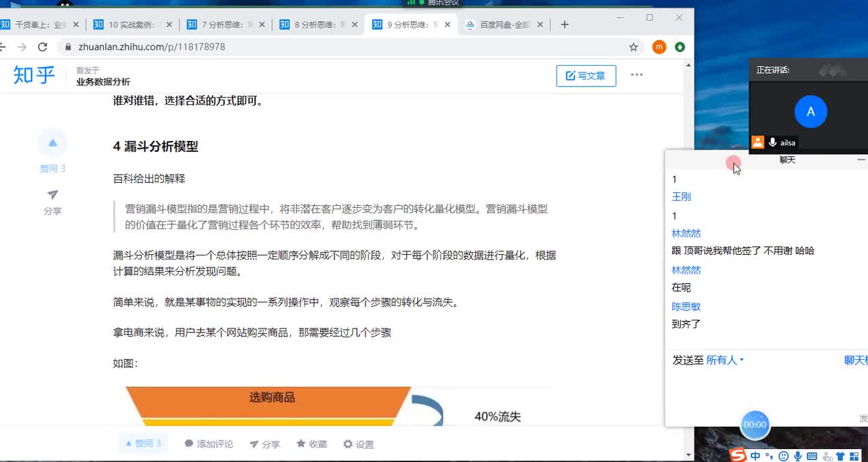The width and height of the screenshot is (868, 462).
Task: Switch to the '8 分析思维' tab
Action: coord(318,24)
